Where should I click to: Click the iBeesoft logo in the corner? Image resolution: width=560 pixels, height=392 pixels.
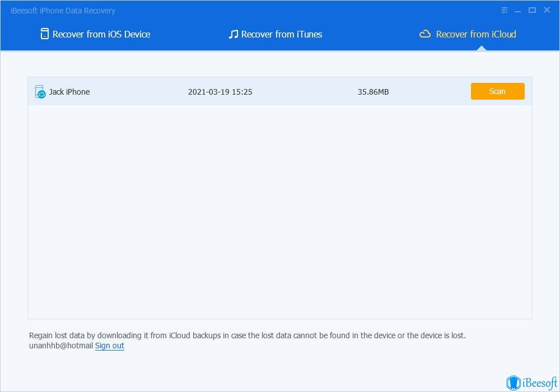[531, 382]
